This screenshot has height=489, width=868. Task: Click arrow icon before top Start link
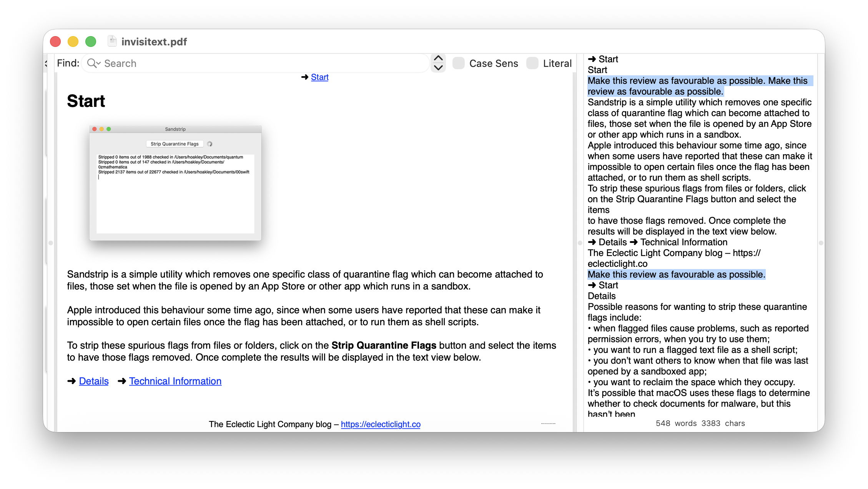pos(305,77)
